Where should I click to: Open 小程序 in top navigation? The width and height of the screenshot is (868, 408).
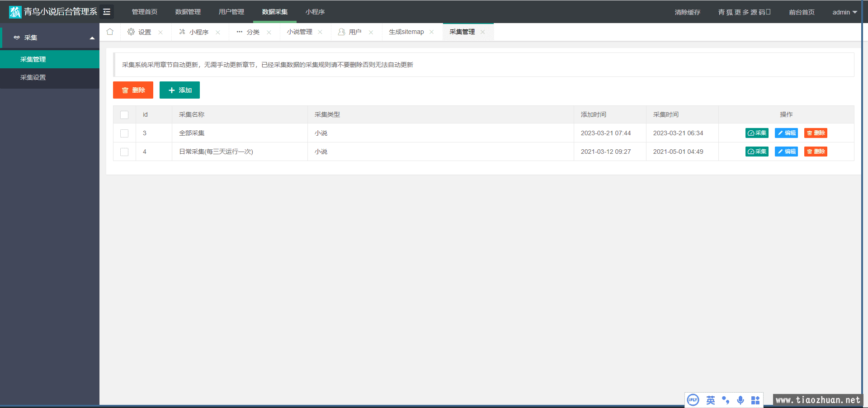315,12
